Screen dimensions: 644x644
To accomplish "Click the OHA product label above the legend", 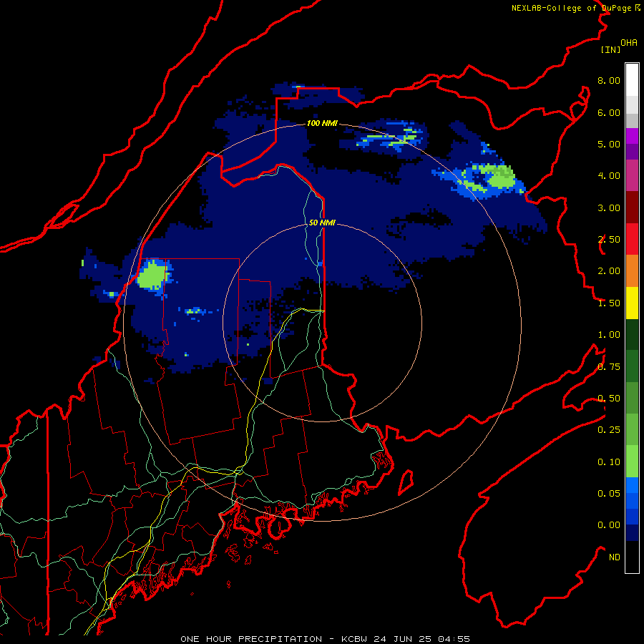I will (x=629, y=43).
